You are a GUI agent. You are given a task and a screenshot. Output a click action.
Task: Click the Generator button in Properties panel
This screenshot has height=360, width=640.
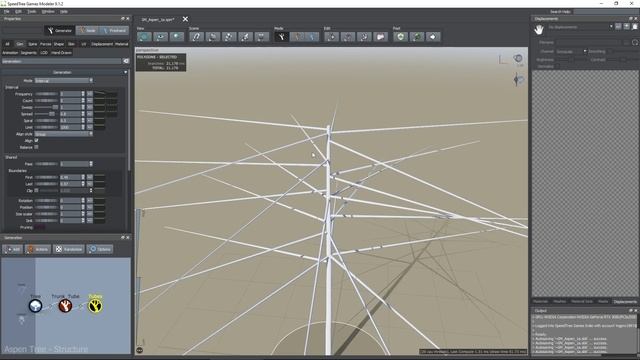(x=60, y=30)
